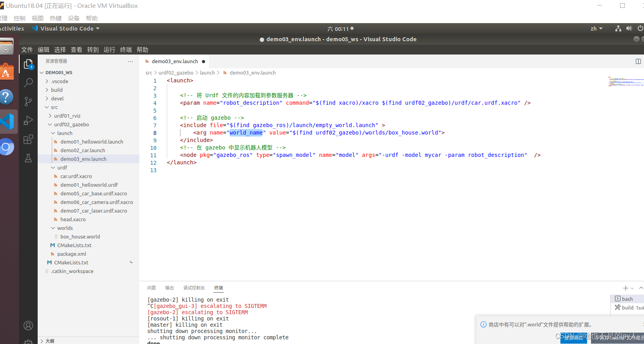Screen dimensions: 644x344
Task: Open box_house.world file
Action: (88, 237)
